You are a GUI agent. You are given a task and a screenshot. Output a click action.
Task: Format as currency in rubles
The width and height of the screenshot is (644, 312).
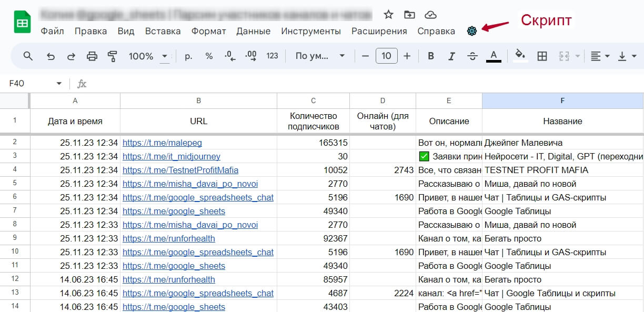[x=188, y=56]
